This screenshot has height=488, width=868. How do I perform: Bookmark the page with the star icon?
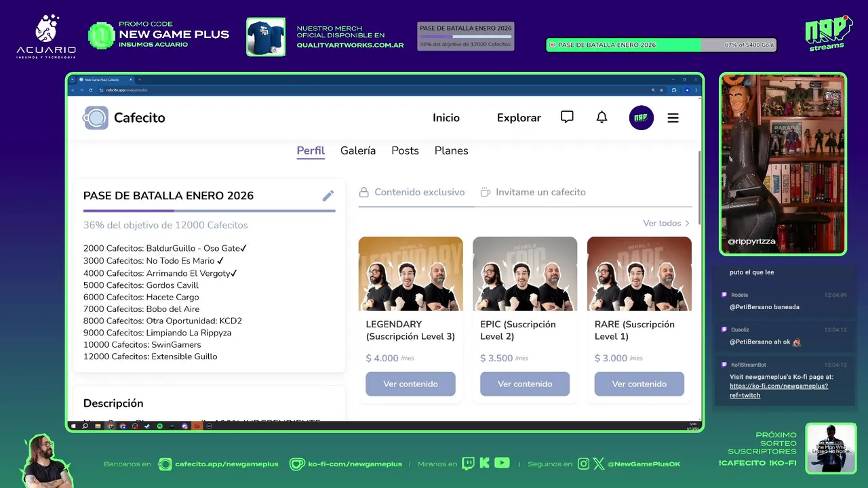662,90
